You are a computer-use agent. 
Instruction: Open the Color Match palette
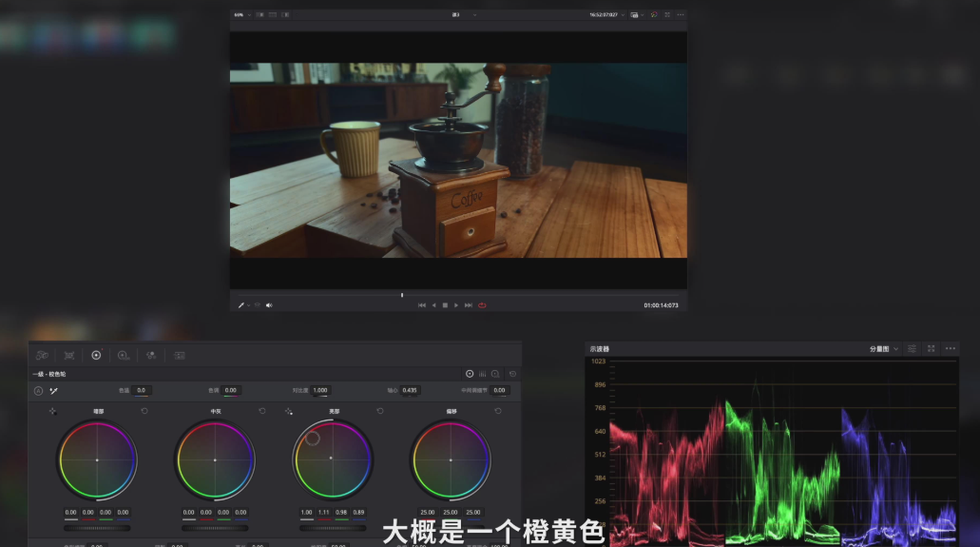click(x=69, y=355)
